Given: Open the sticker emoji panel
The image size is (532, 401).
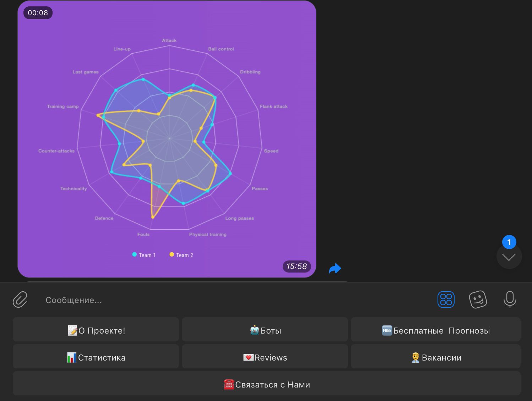Looking at the screenshot, I should pos(478,300).
